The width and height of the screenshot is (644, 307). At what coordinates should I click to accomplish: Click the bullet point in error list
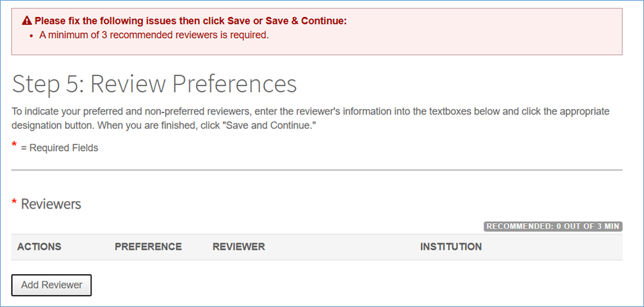point(32,35)
